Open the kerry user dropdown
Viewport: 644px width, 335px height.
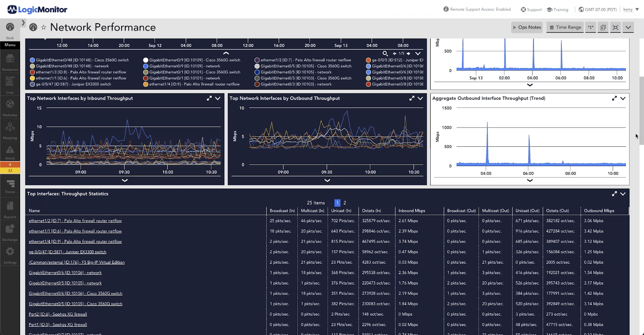[x=631, y=9]
